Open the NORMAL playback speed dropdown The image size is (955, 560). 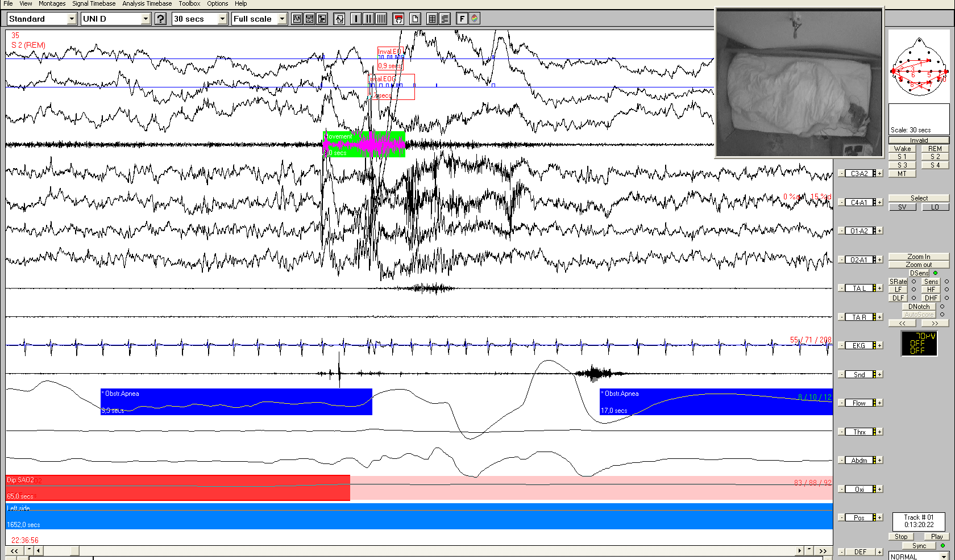pyautogui.click(x=944, y=557)
